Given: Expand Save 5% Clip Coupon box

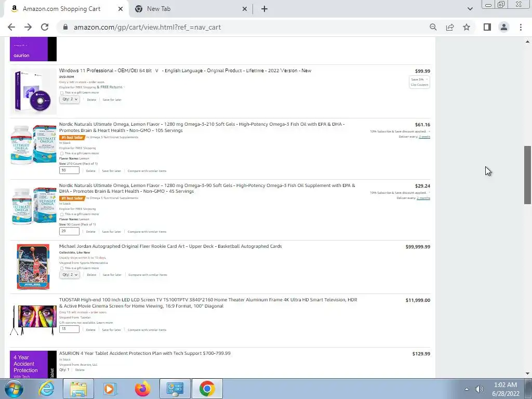Looking at the screenshot, I should [x=419, y=82].
